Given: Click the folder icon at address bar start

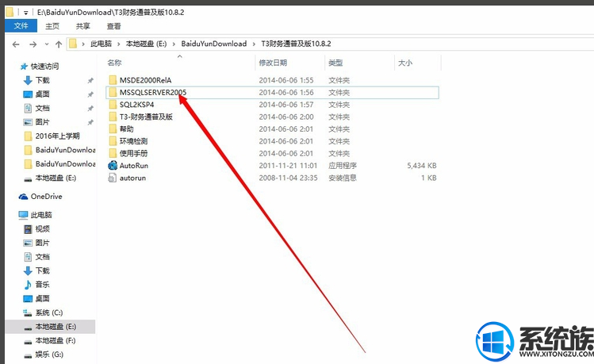Looking at the screenshot, I should point(73,44).
